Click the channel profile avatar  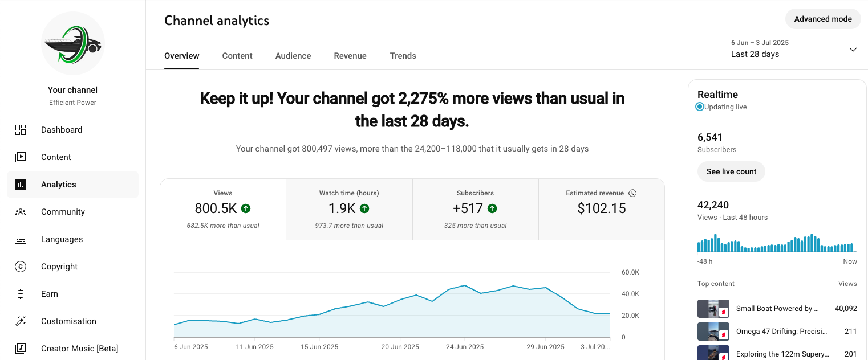point(73,43)
